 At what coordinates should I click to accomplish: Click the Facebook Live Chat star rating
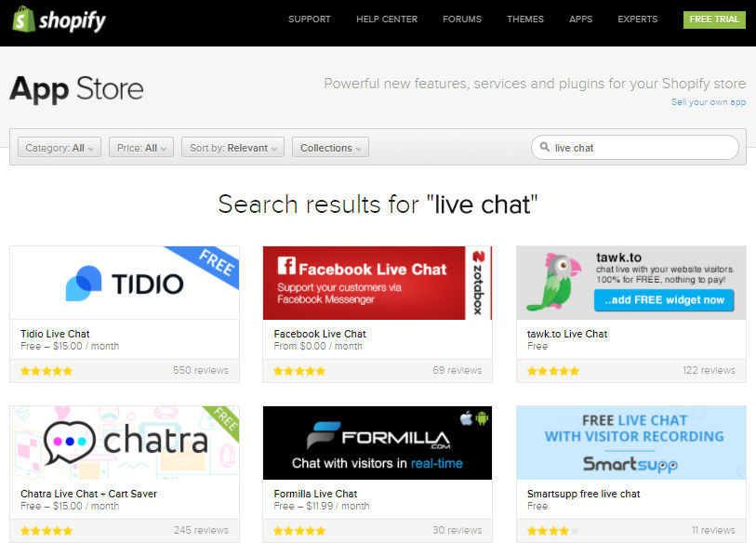click(x=299, y=371)
